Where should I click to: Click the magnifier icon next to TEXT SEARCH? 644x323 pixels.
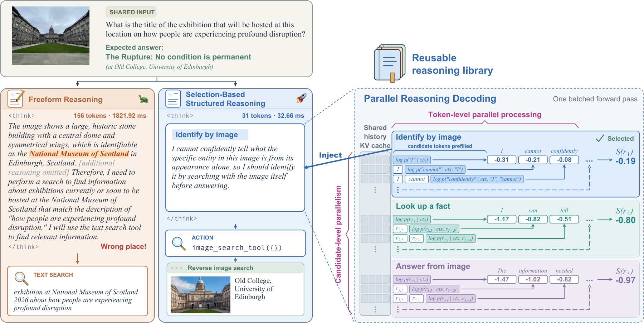point(21,278)
